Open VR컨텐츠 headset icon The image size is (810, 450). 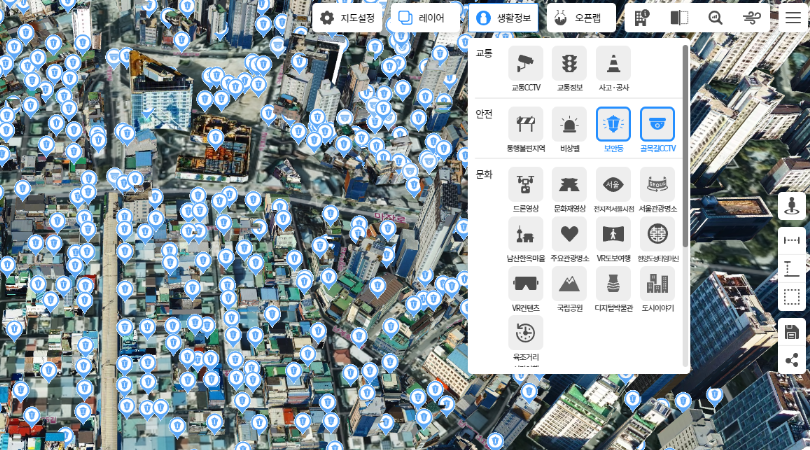(x=526, y=283)
